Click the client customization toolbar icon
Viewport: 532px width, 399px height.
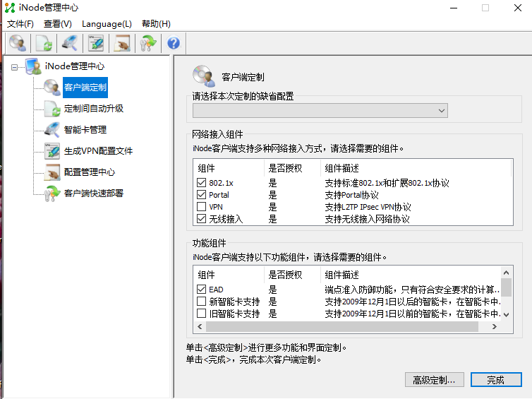point(18,43)
